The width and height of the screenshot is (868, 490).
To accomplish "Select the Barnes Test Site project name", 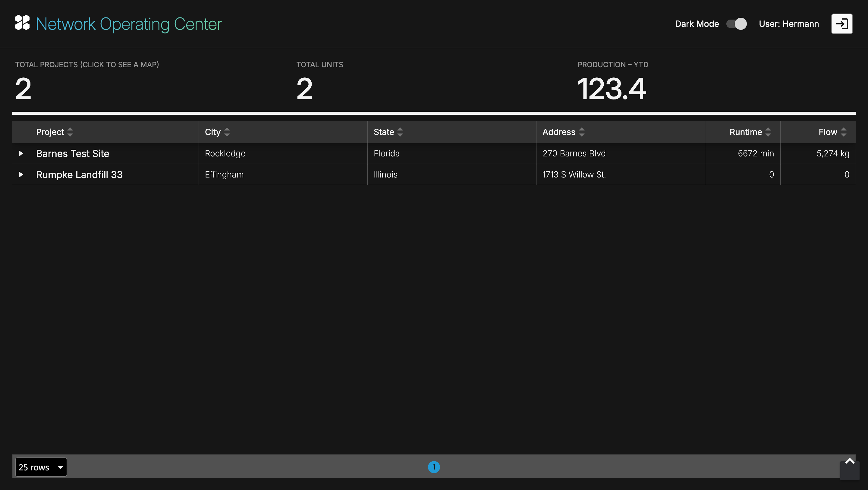I will 72,154.
